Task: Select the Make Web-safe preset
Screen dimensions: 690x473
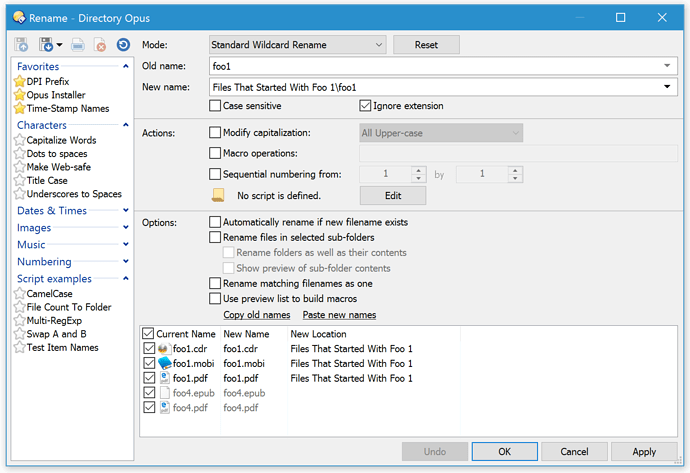Action: point(59,167)
